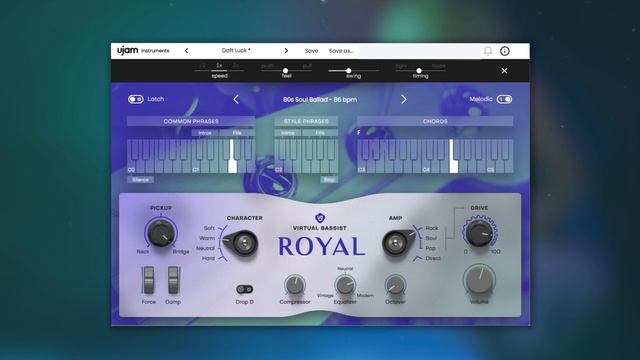
Task: Adjust the swing slider handle
Action: pos(349,71)
